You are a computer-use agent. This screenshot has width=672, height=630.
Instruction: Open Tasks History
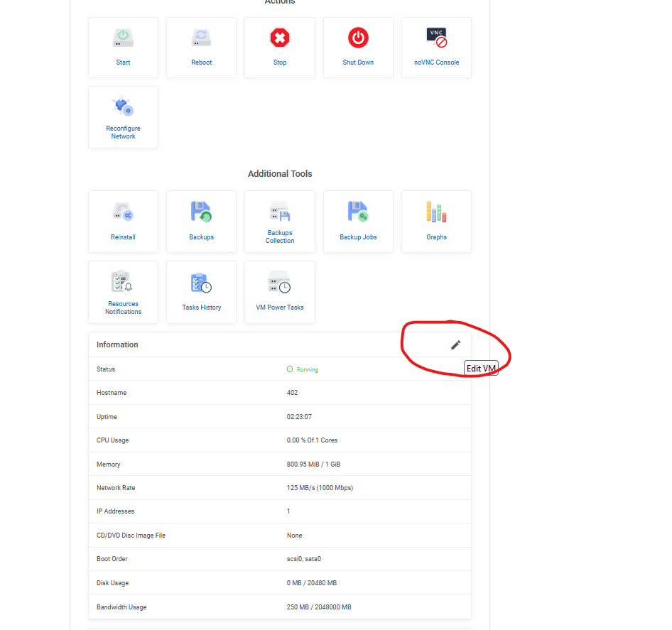click(x=201, y=283)
